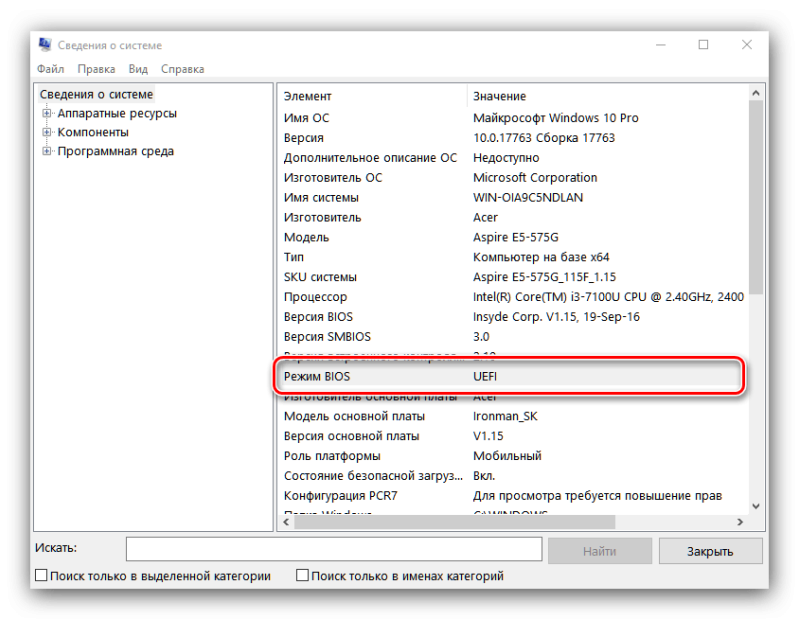Click the value Aspire E5-575G
800x620 pixels.
click(516, 237)
